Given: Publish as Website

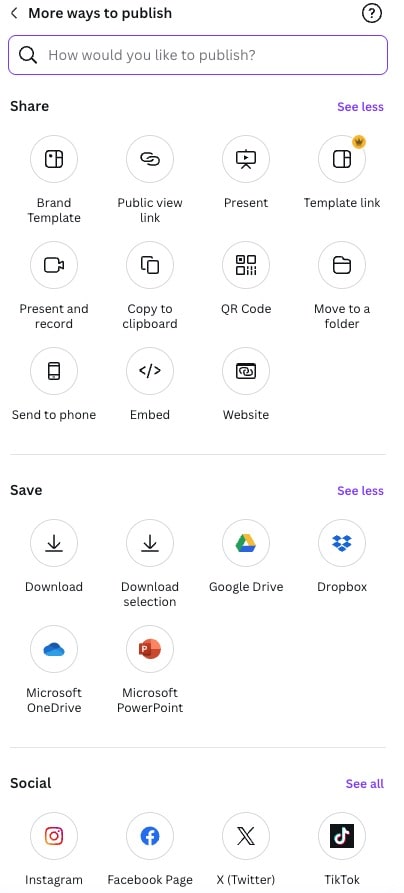Looking at the screenshot, I should (x=246, y=371).
